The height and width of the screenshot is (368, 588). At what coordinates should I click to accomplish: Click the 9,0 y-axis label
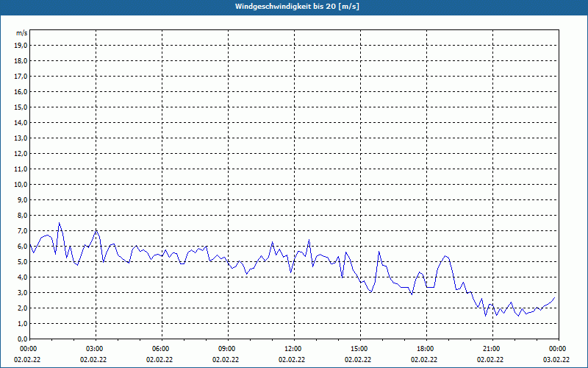pyautogui.click(x=22, y=199)
